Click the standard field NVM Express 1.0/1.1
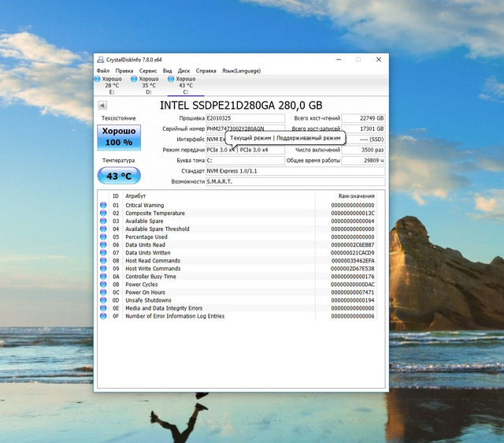504x443 pixels. (295, 171)
